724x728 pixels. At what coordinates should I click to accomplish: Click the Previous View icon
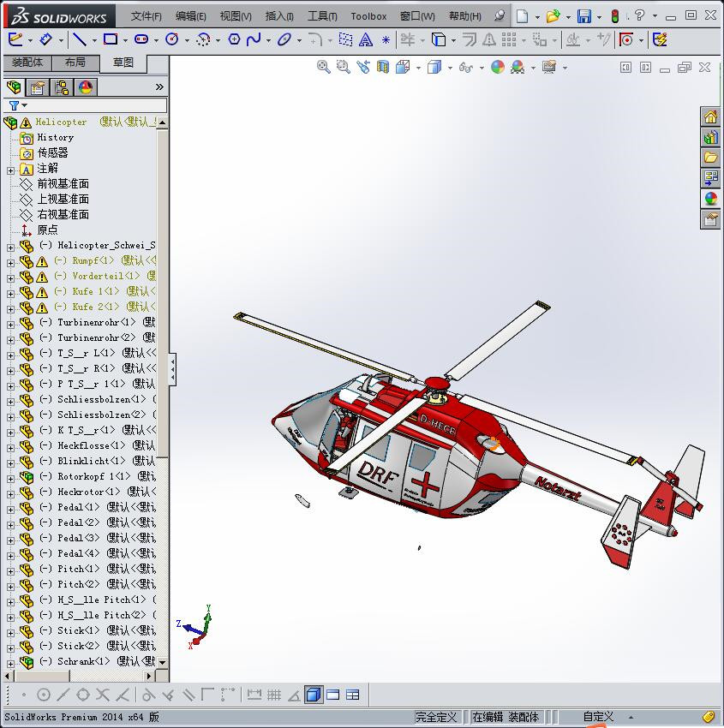pyautogui.click(x=363, y=68)
